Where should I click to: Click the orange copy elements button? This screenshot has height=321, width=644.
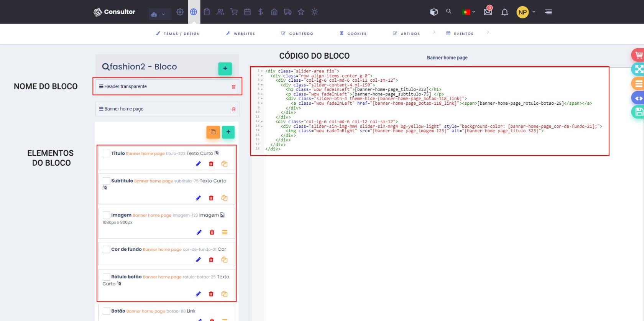coord(213,132)
